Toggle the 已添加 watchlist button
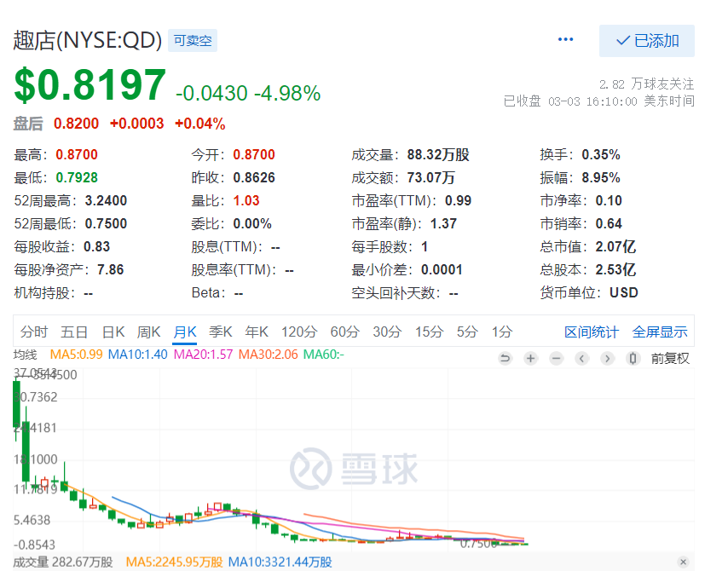Viewport: 728px width, 571px height. (646, 41)
